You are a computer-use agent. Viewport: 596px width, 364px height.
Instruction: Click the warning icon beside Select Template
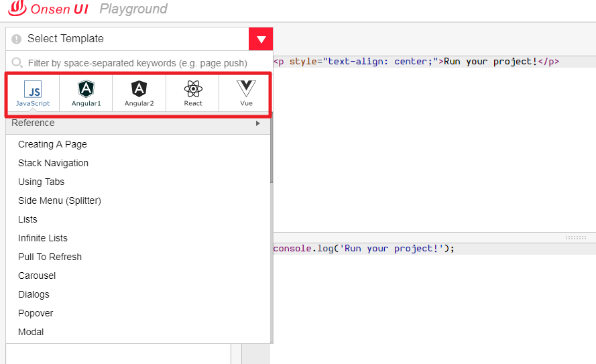tap(16, 39)
